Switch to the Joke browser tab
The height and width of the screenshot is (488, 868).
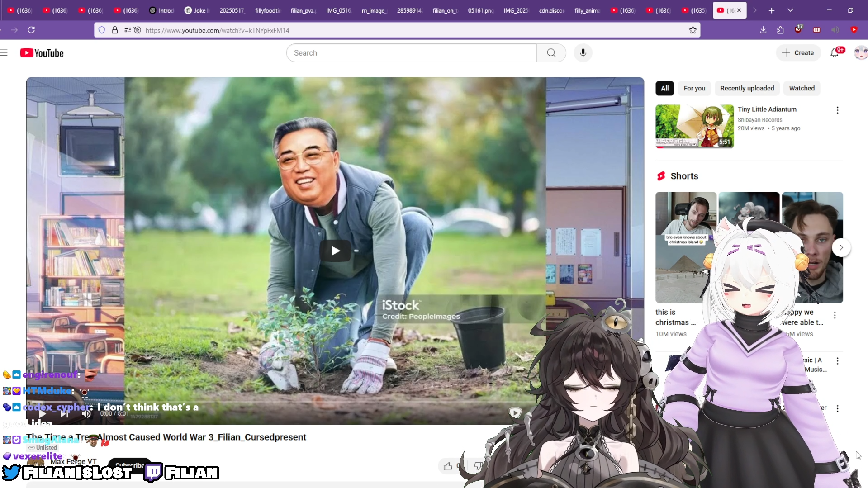[x=198, y=10]
